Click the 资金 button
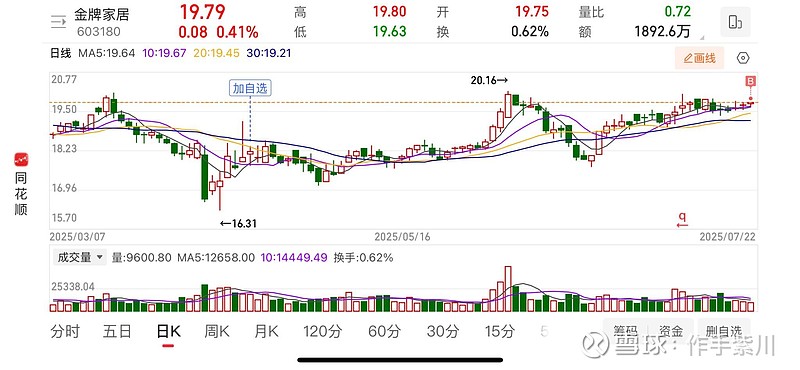Image resolution: width=800 pixels, height=370 pixels. [x=670, y=331]
